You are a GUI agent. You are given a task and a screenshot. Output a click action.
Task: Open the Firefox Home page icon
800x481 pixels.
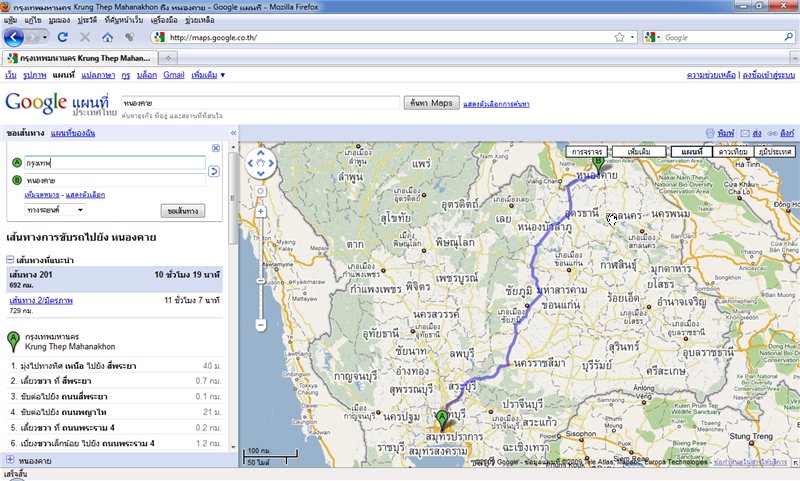pos(107,37)
